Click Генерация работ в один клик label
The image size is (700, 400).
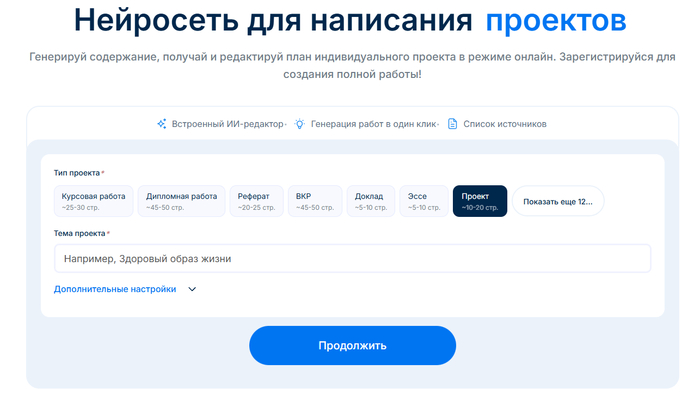tap(374, 124)
